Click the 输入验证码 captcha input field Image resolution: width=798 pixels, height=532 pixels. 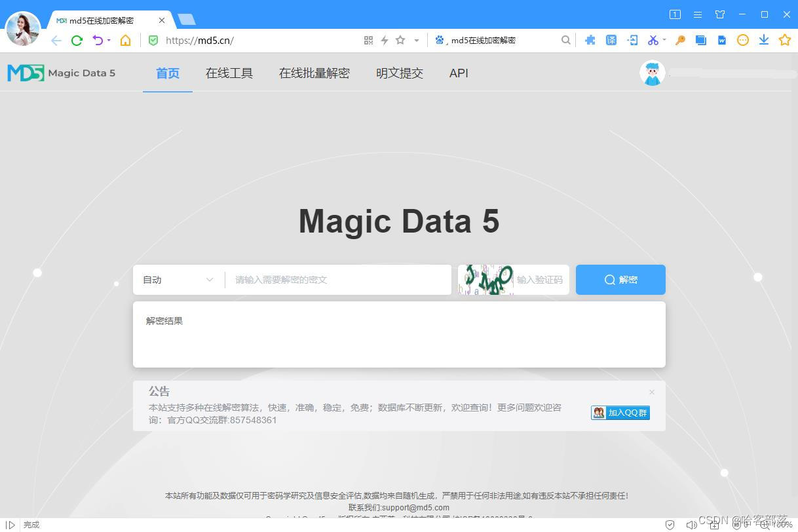[x=541, y=280]
